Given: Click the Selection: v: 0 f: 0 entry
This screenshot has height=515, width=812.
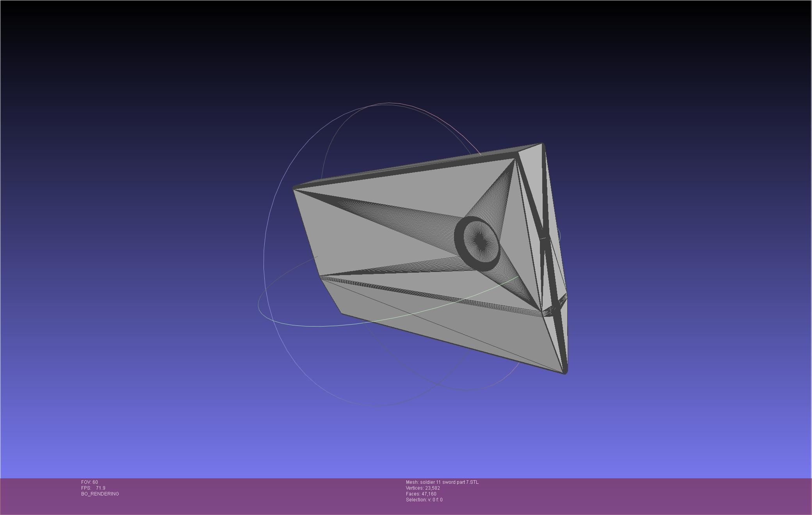Looking at the screenshot, I should coord(424,500).
